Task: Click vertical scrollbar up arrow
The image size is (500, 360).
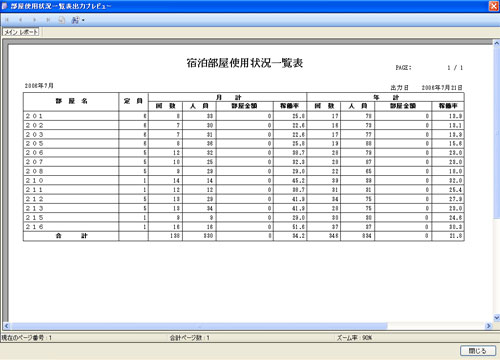Action: [x=496, y=43]
